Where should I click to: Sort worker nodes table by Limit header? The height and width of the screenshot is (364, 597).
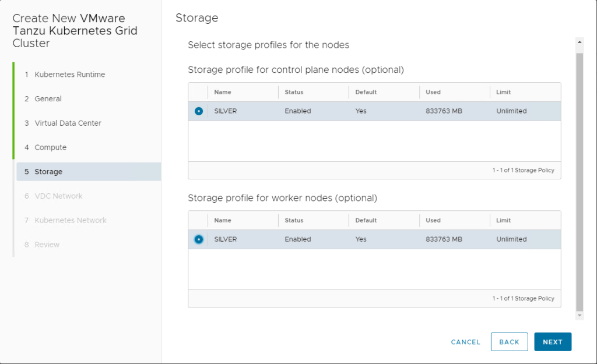(x=503, y=220)
